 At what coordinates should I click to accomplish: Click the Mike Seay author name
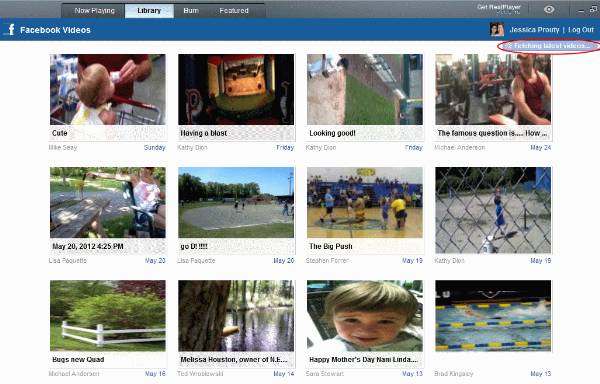[x=63, y=148]
